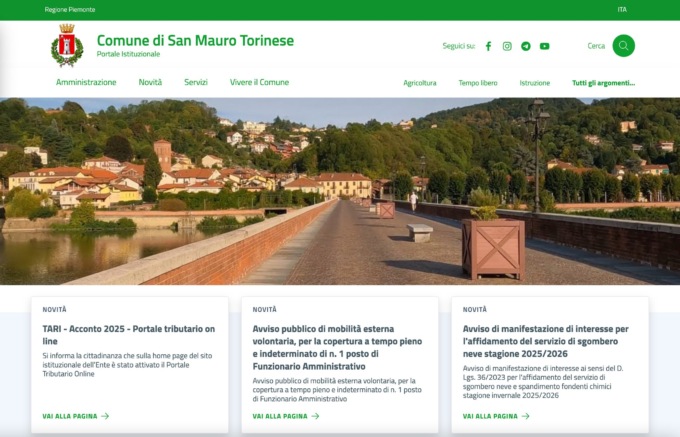Select the Tempo libero topic
The height and width of the screenshot is (437, 680).
tap(478, 83)
